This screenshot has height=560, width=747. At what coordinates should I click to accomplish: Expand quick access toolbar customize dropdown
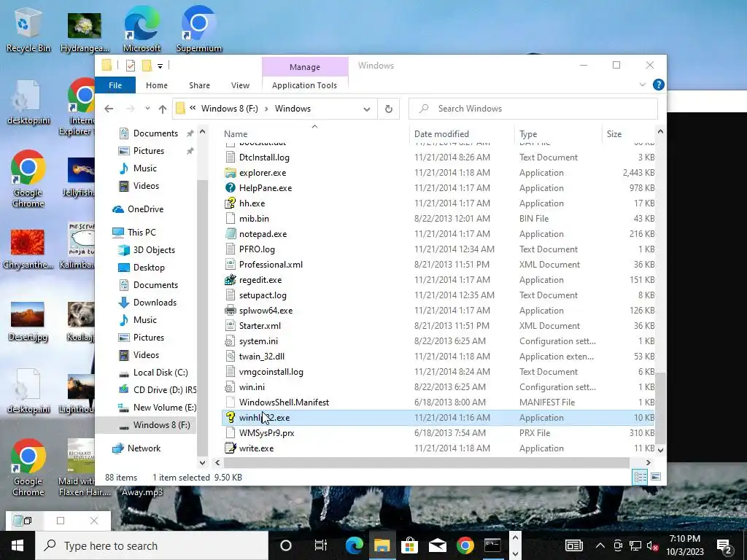point(160,66)
